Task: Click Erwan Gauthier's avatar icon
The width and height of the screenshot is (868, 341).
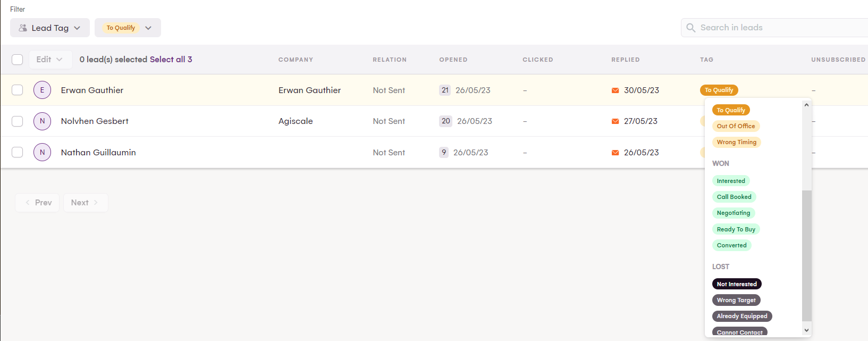Action: pos(42,90)
